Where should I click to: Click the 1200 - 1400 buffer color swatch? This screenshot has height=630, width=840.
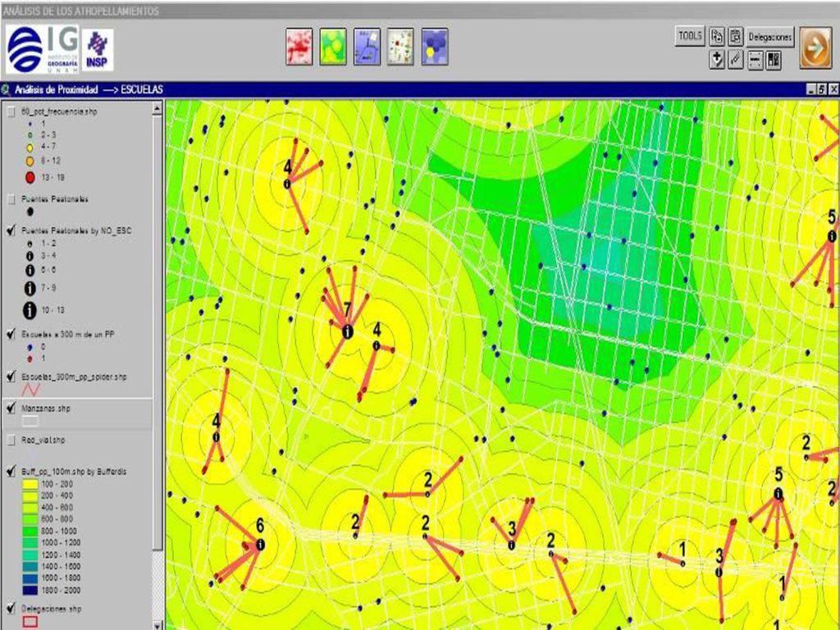pyautogui.click(x=30, y=555)
